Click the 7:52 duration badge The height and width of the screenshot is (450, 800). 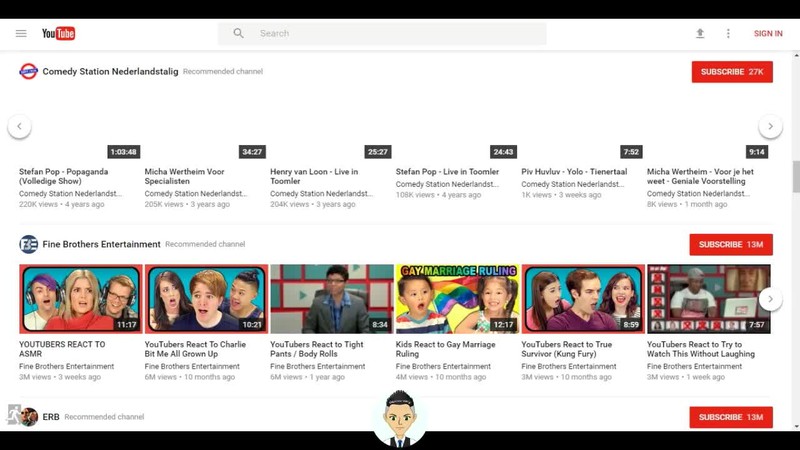[631, 152]
